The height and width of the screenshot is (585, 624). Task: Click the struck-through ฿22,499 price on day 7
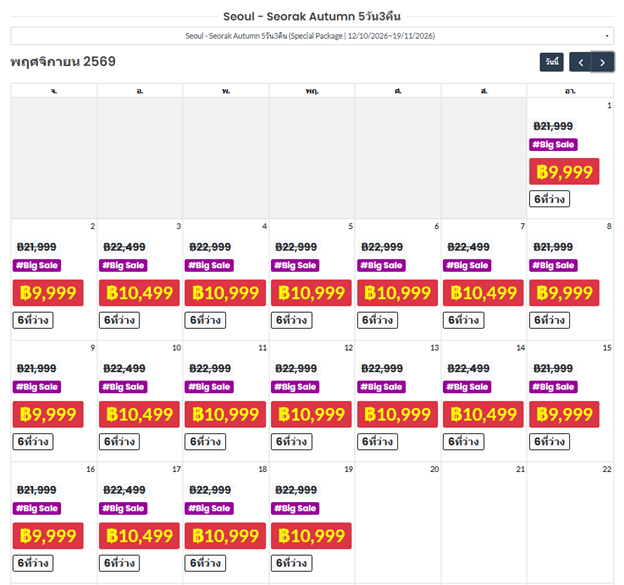point(469,247)
